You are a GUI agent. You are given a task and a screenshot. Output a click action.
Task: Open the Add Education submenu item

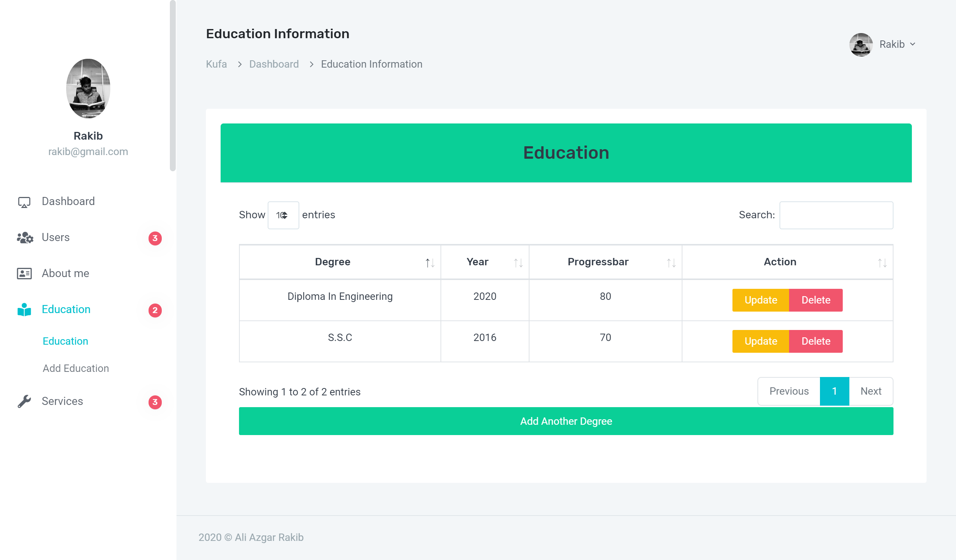click(x=75, y=368)
